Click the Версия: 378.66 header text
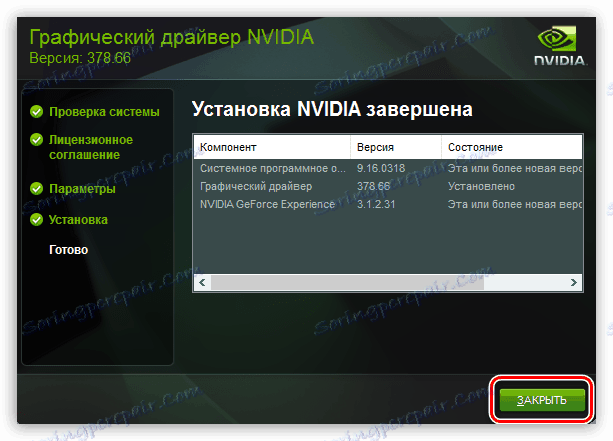 click(x=80, y=58)
